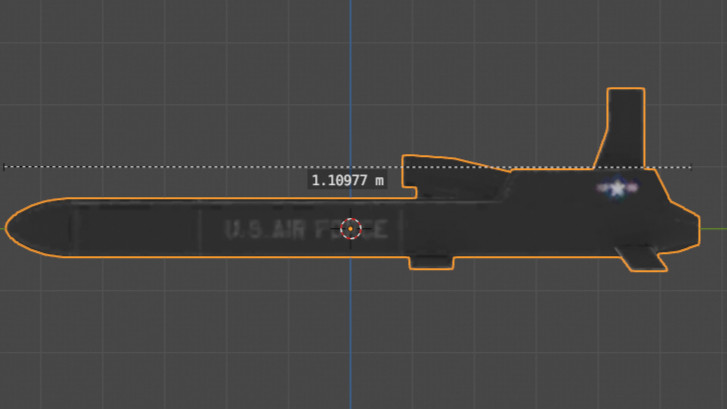Click the rounded nose cone of the missile
Image resolution: width=727 pixels, height=409 pixels.
pos(38,228)
